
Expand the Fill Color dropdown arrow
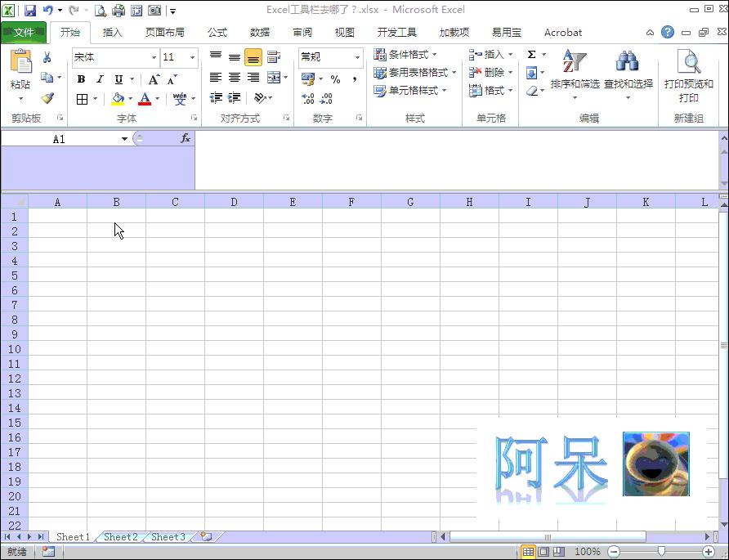point(129,99)
